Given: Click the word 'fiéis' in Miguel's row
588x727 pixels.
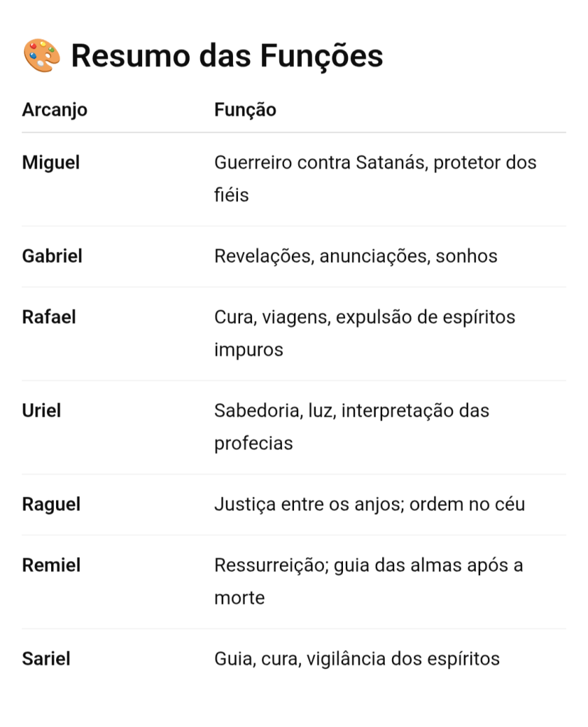Looking at the screenshot, I should [232, 195].
